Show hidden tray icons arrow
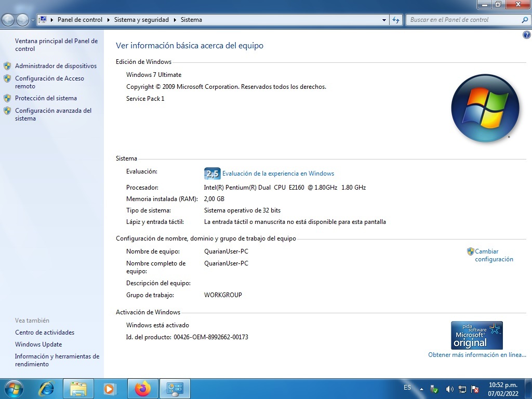 (421, 389)
